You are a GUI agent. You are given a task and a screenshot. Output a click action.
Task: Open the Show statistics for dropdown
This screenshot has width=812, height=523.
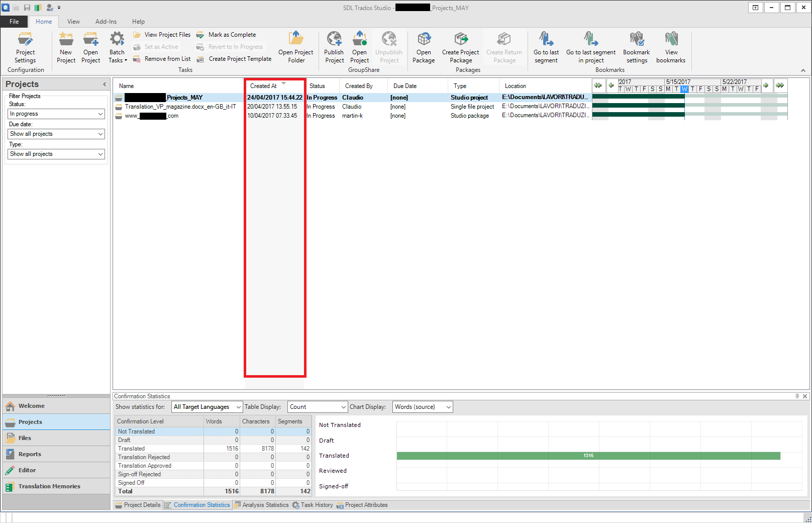pyautogui.click(x=207, y=407)
